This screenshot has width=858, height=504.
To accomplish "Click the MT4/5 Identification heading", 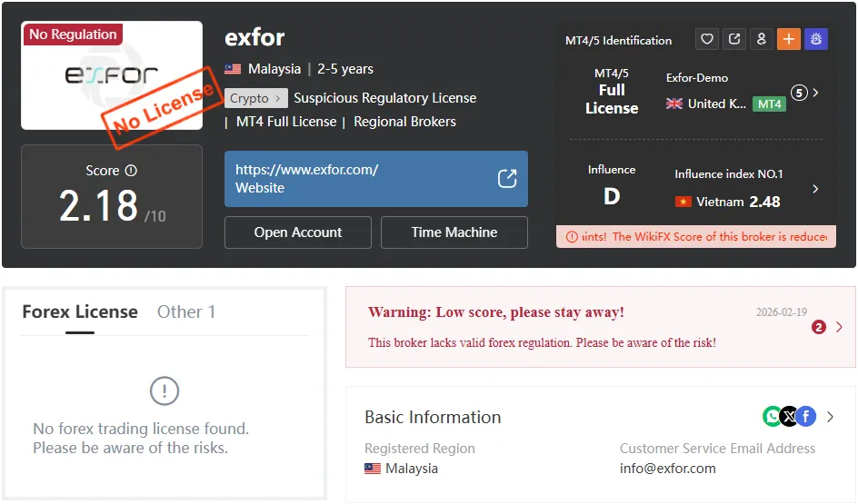I will [x=618, y=41].
